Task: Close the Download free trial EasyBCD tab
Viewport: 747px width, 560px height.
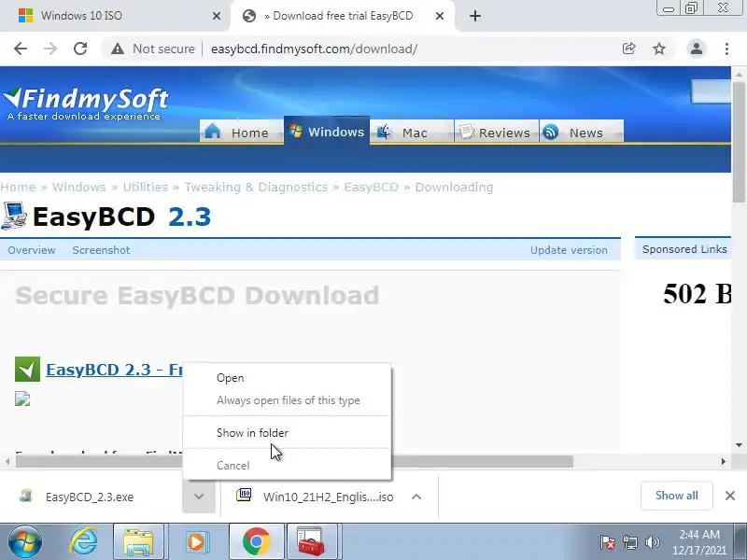Action: pos(440,16)
